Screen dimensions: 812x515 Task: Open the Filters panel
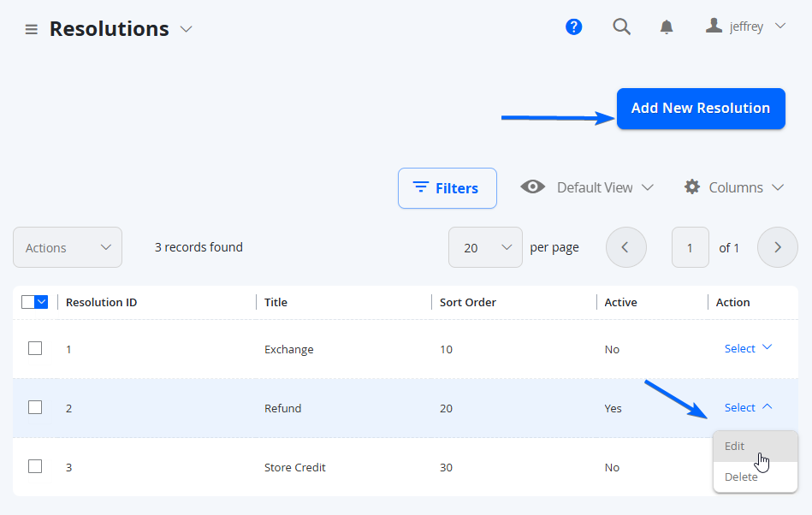[447, 188]
